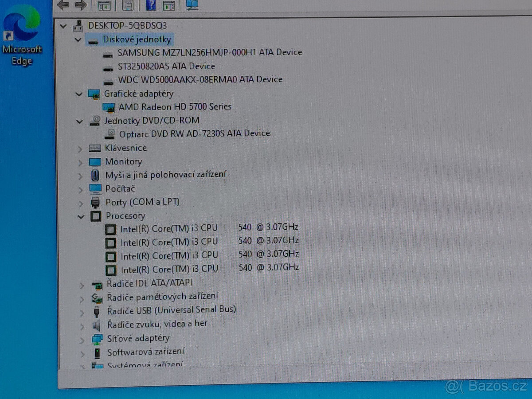Select WDC WD5000AAKX-08ERMA0 ATA Device
This screenshot has width=532, height=399.
pos(200,80)
